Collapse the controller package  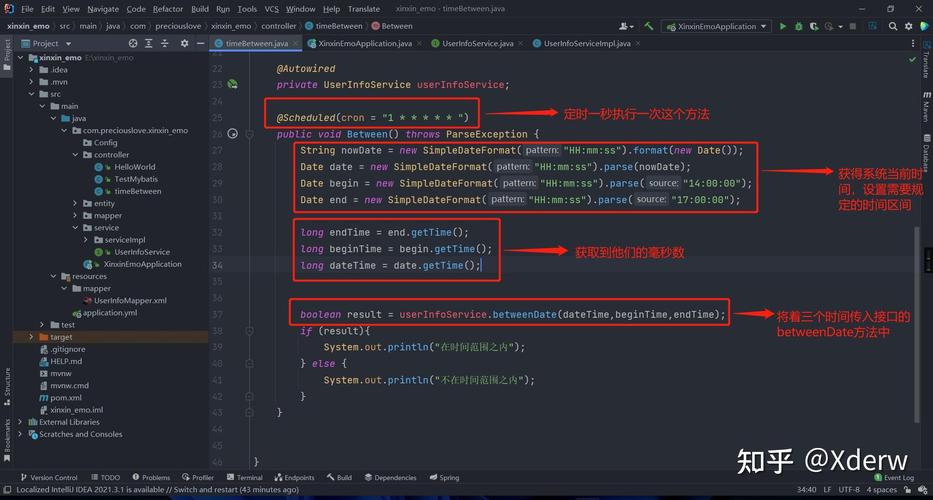click(76, 155)
